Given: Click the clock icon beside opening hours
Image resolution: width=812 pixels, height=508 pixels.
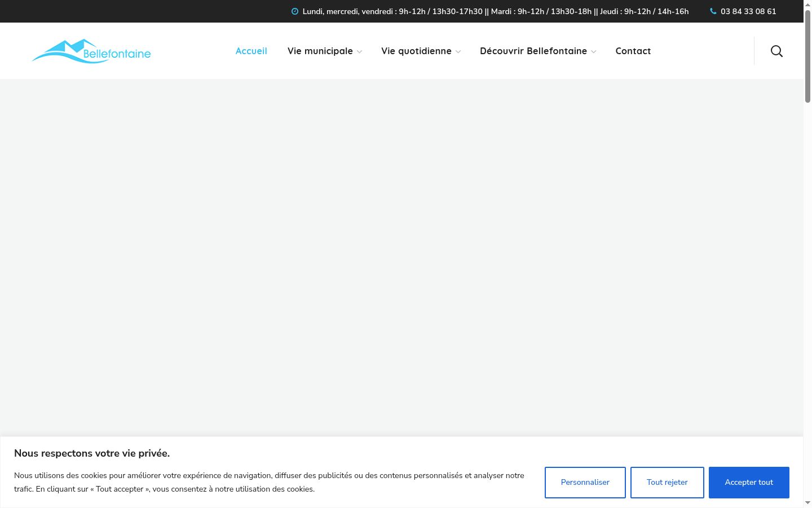Looking at the screenshot, I should [x=295, y=11].
